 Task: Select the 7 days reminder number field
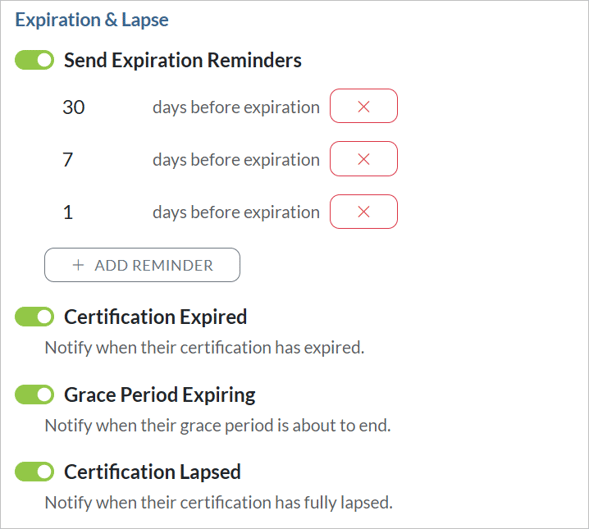[x=101, y=160]
